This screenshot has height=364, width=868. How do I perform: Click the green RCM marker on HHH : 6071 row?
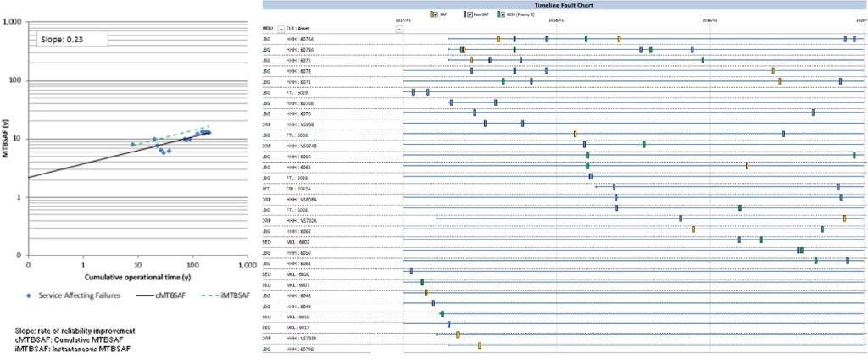coord(504,81)
